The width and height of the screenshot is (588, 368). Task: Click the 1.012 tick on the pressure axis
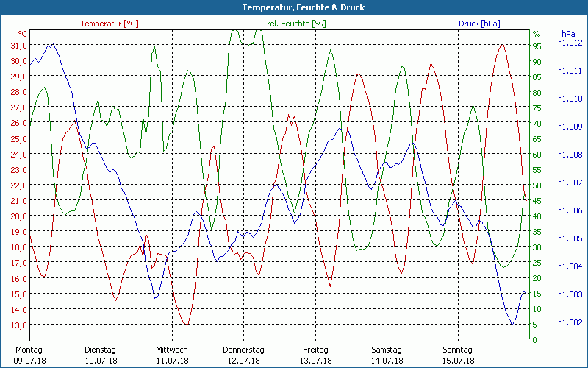coord(571,43)
